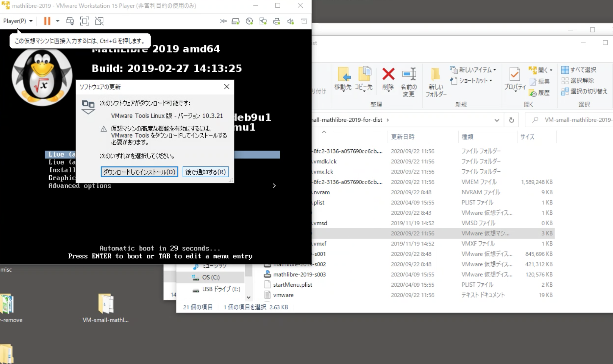Select Advanced options boot menu entry
This screenshot has width=613, height=364.
click(x=80, y=186)
